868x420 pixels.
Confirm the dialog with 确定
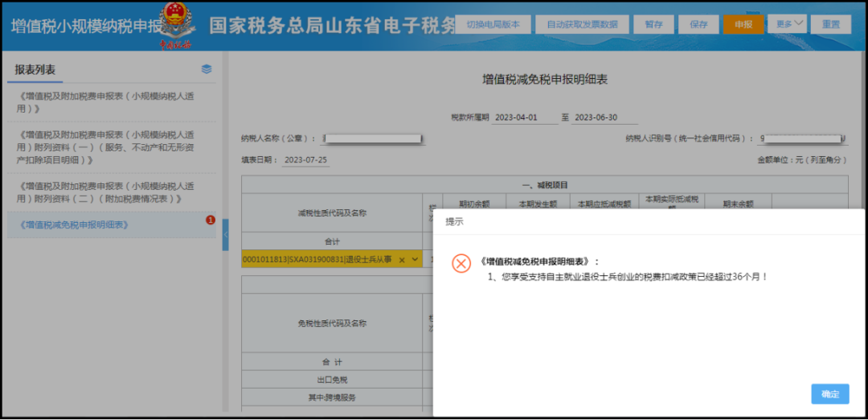830,394
